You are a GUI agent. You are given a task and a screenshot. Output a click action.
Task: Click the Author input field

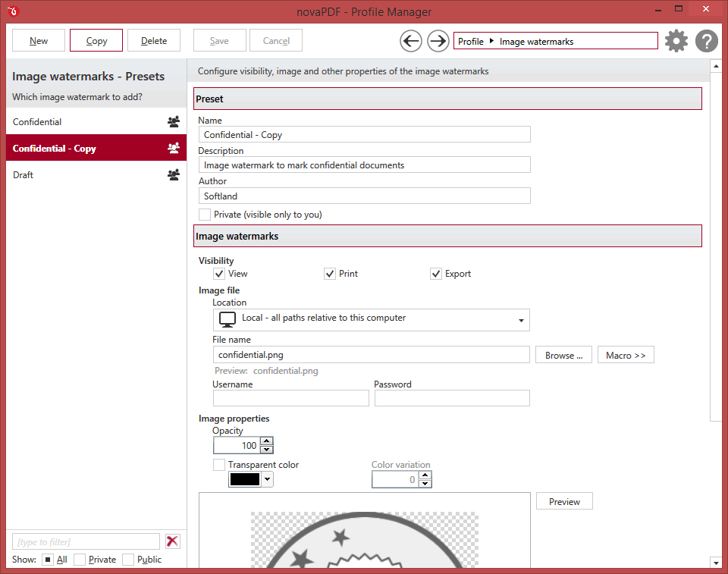point(365,196)
